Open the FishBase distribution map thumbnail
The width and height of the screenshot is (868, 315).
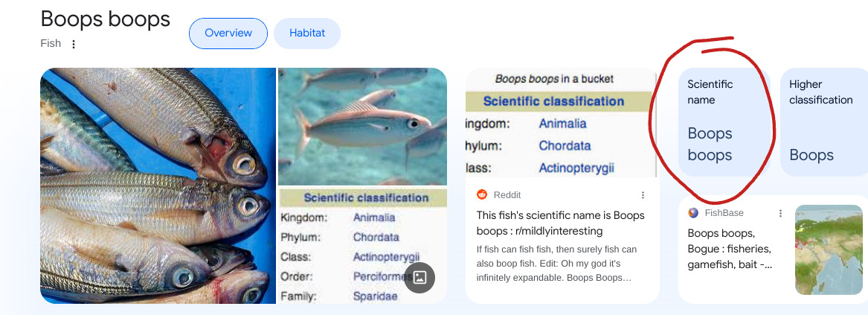click(x=829, y=249)
